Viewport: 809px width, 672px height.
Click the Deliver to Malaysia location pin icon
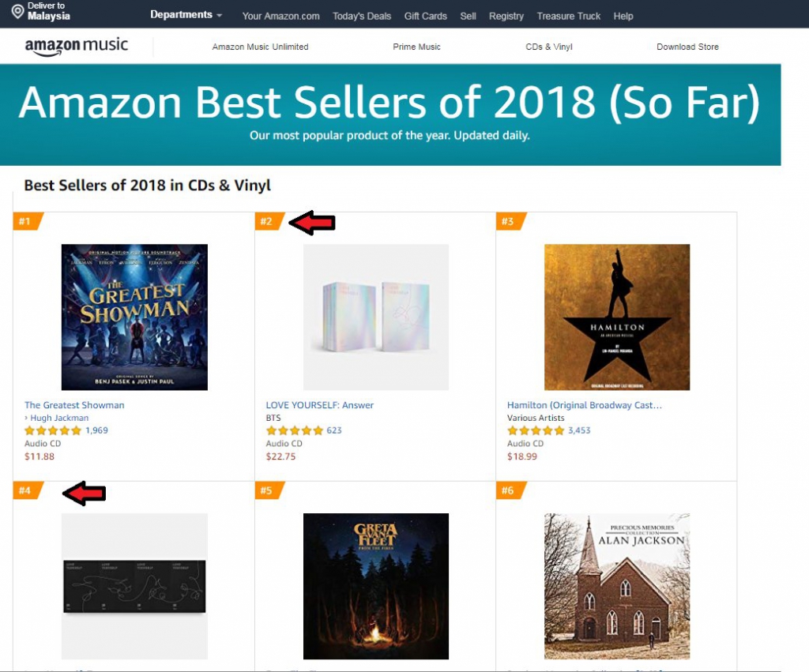(x=17, y=12)
